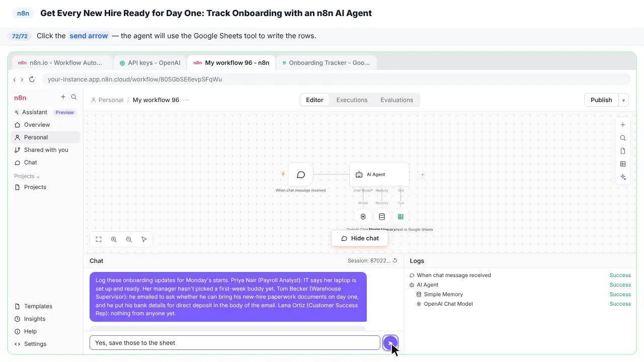
Task: Open Settings in the sidebar
Action: tap(45, 344)
